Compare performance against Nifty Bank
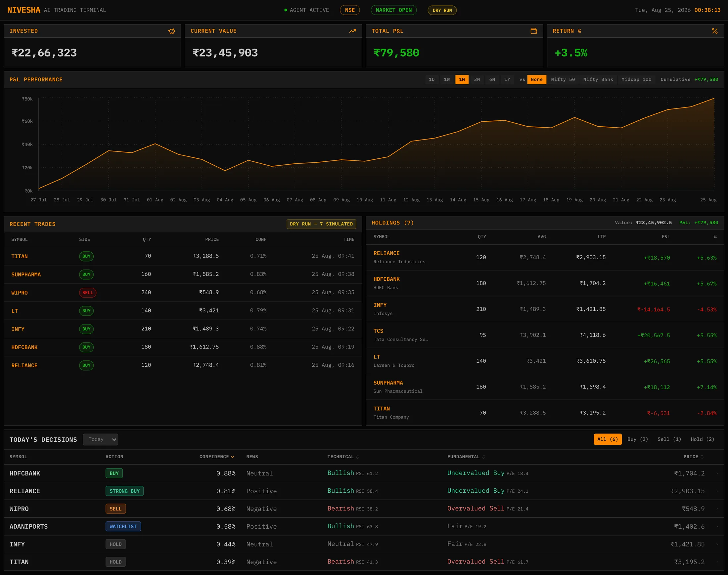Screen dimensions: 728x575 [x=598, y=79]
